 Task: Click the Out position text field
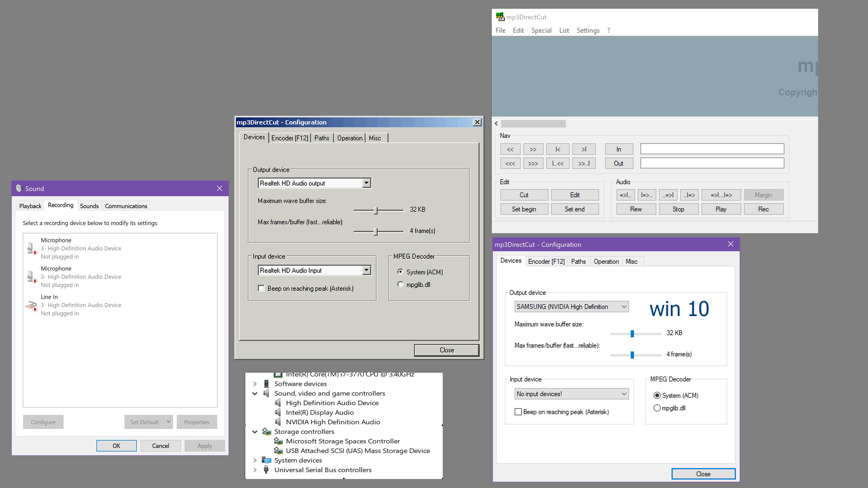click(712, 163)
